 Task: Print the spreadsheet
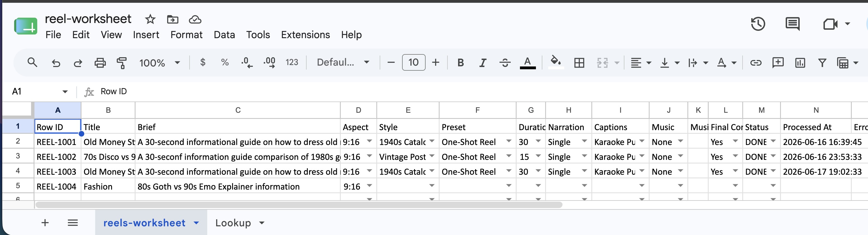pyautogui.click(x=100, y=63)
